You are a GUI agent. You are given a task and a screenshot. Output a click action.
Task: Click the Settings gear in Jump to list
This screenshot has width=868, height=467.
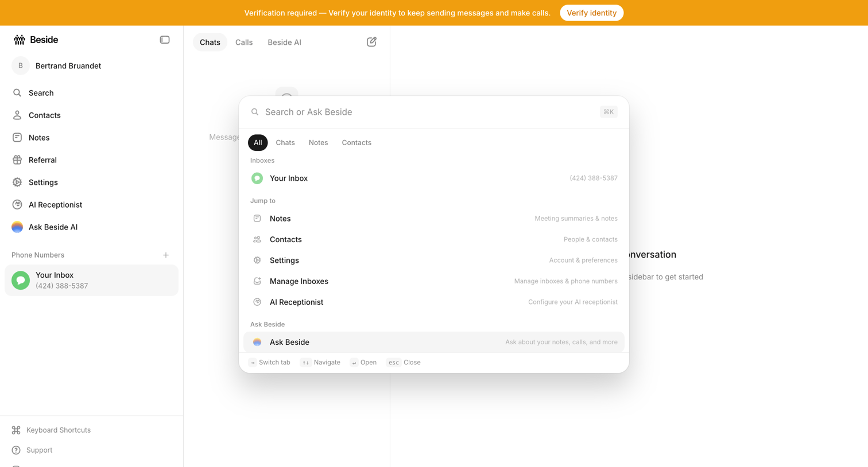(x=257, y=260)
